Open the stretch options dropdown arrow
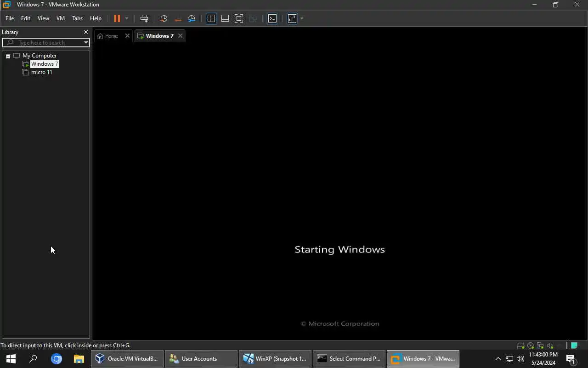 302,18
